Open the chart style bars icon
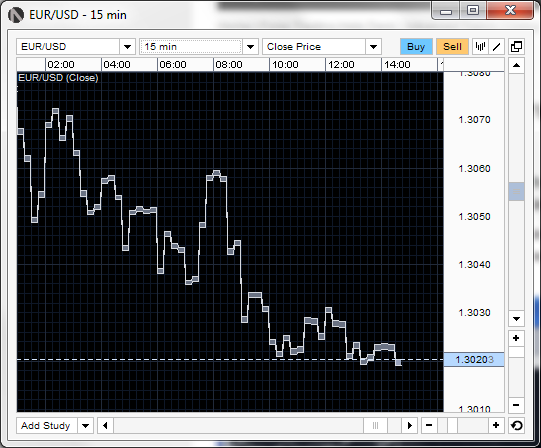541x448 pixels. [480, 47]
